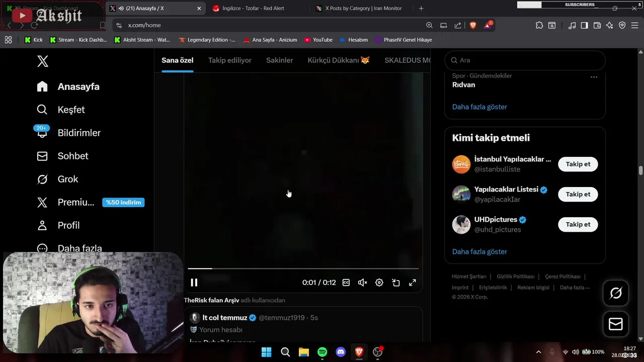Open browser extensions puzzle icon
The width and height of the screenshot is (644, 362).
pyautogui.click(x=539, y=25)
